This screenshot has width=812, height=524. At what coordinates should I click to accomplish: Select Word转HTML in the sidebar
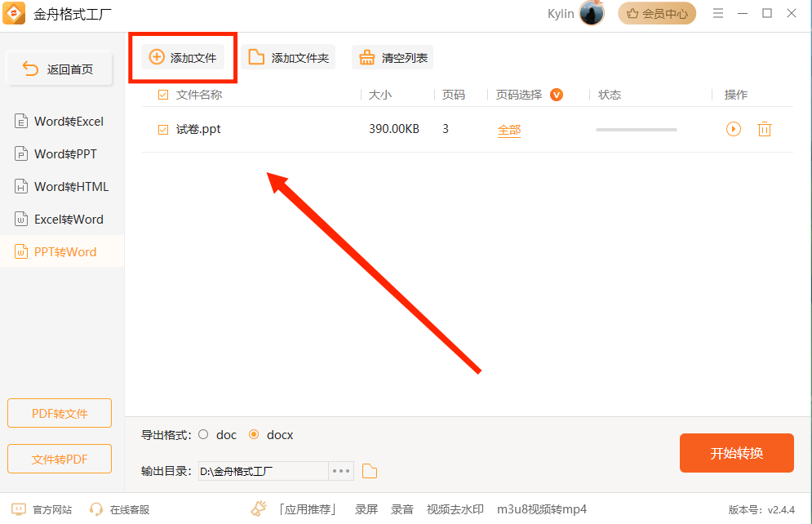tap(62, 186)
